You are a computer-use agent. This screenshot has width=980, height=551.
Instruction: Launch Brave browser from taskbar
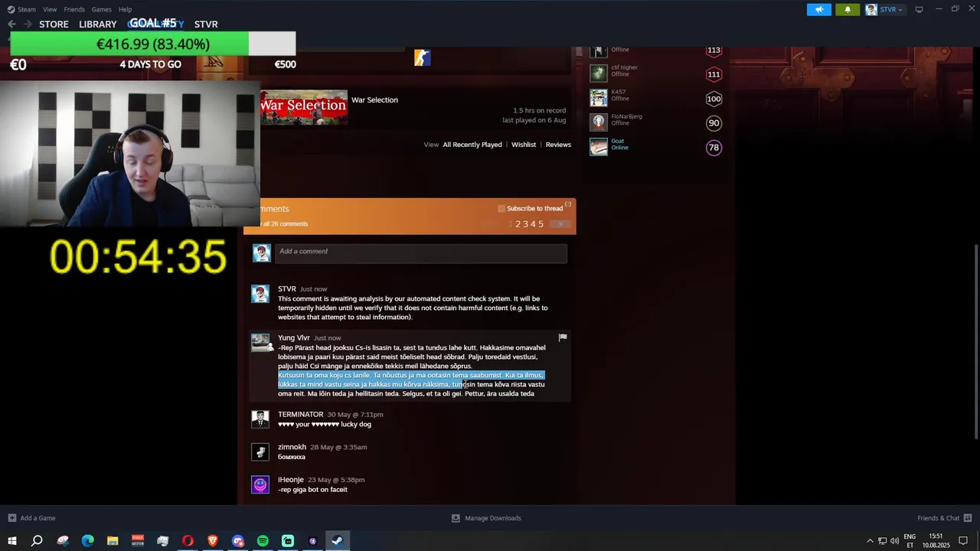213,541
